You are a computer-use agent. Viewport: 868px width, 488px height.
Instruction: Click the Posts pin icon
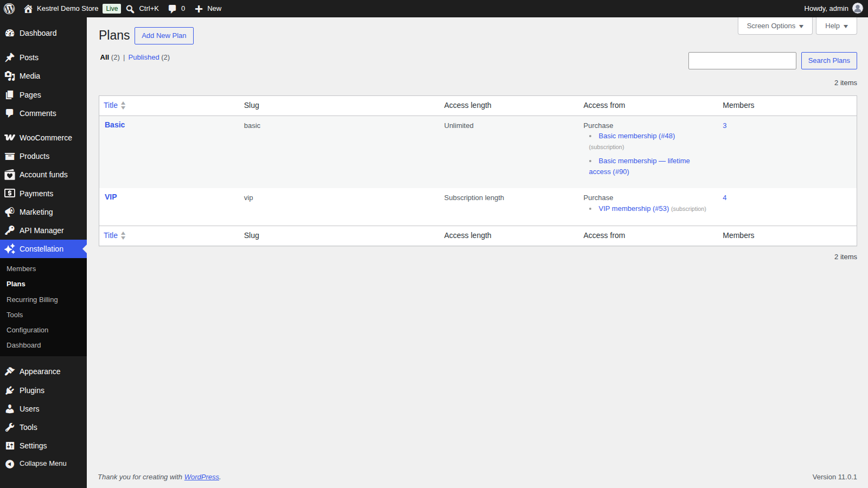10,57
